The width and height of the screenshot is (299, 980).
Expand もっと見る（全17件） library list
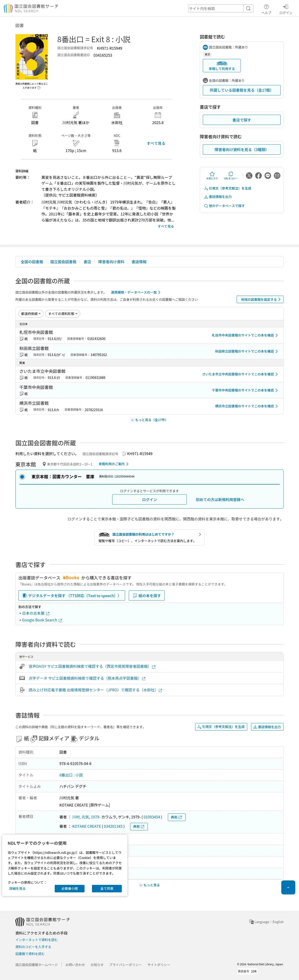[149, 420]
